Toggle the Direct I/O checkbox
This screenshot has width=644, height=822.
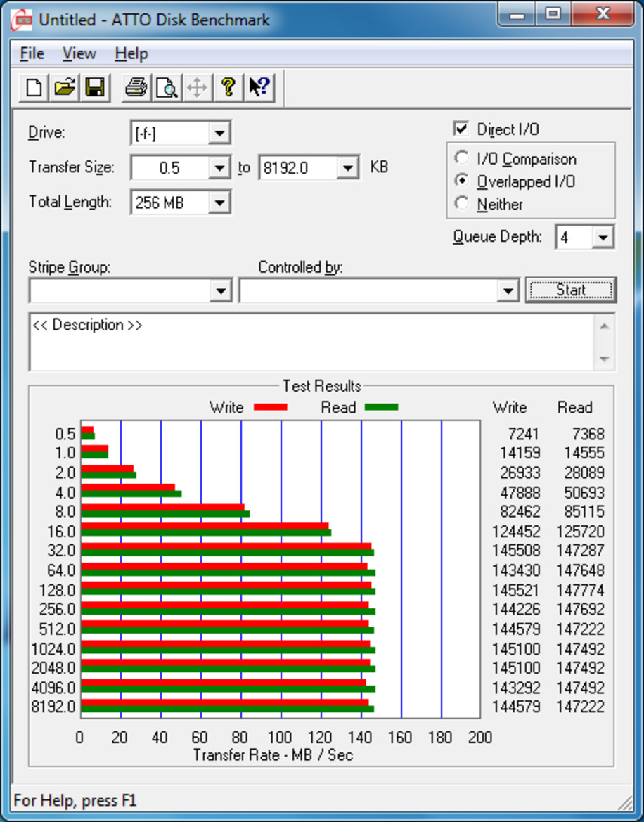(461, 129)
